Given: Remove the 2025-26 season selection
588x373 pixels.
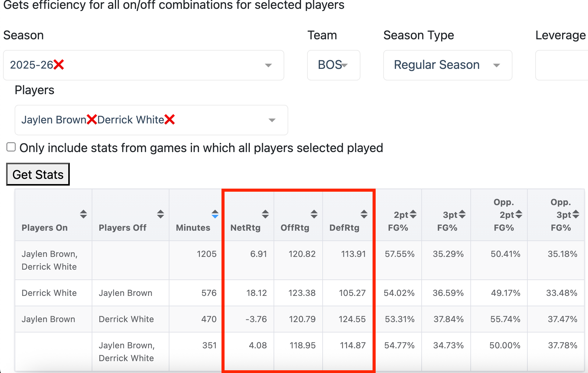Looking at the screenshot, I should coord(59,65).
